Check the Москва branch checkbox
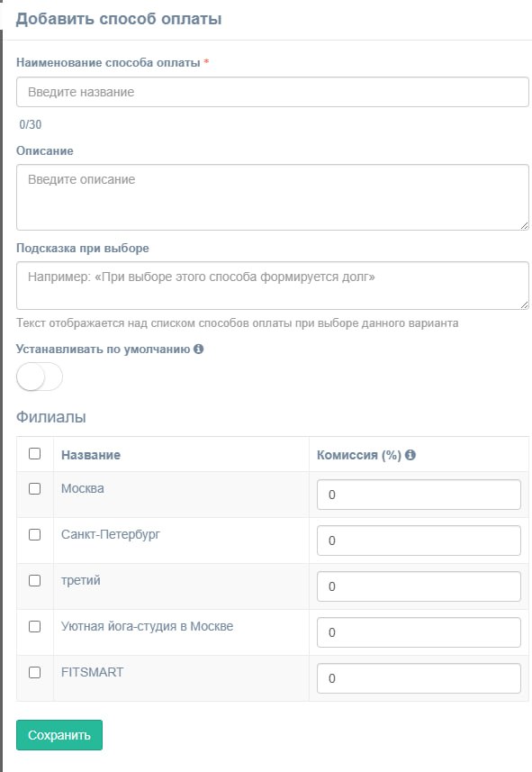532x772 pixels. pyautogui.click(x=34, y=488)
